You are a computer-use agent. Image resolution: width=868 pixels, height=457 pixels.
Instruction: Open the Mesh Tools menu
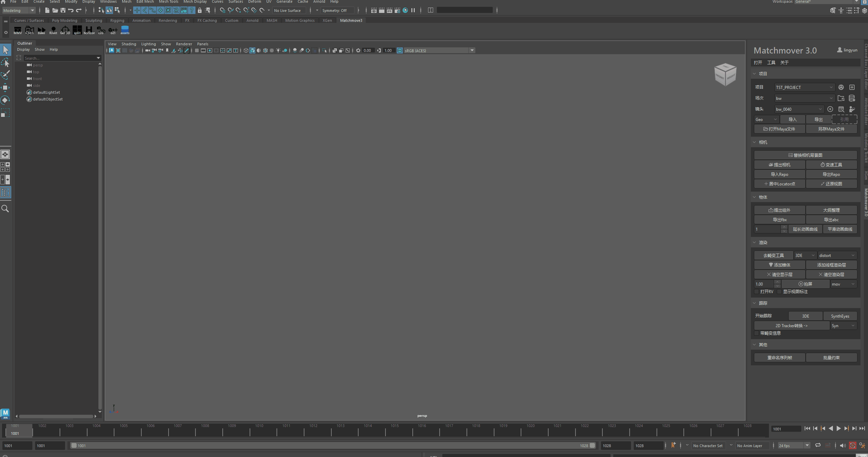pos(169,2)
